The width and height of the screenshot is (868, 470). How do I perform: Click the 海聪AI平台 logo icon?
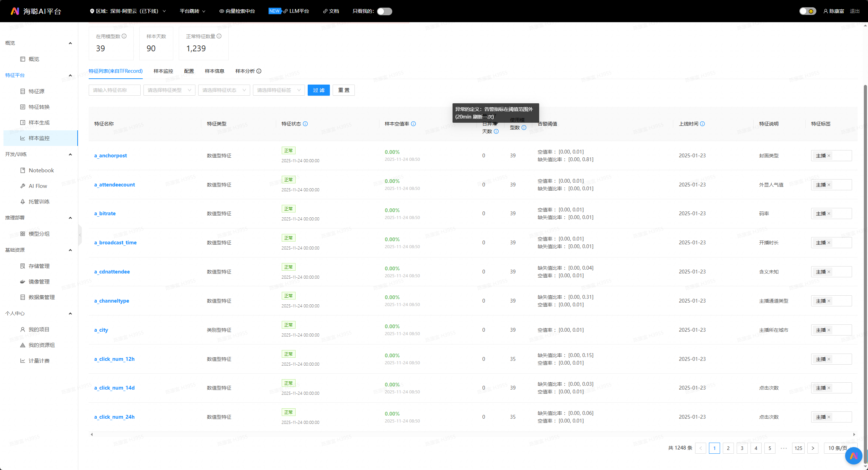click(15, 11)
